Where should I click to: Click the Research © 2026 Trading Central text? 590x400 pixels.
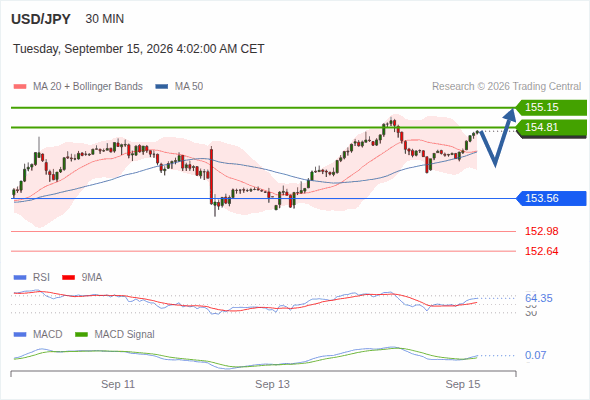(506, 87)
